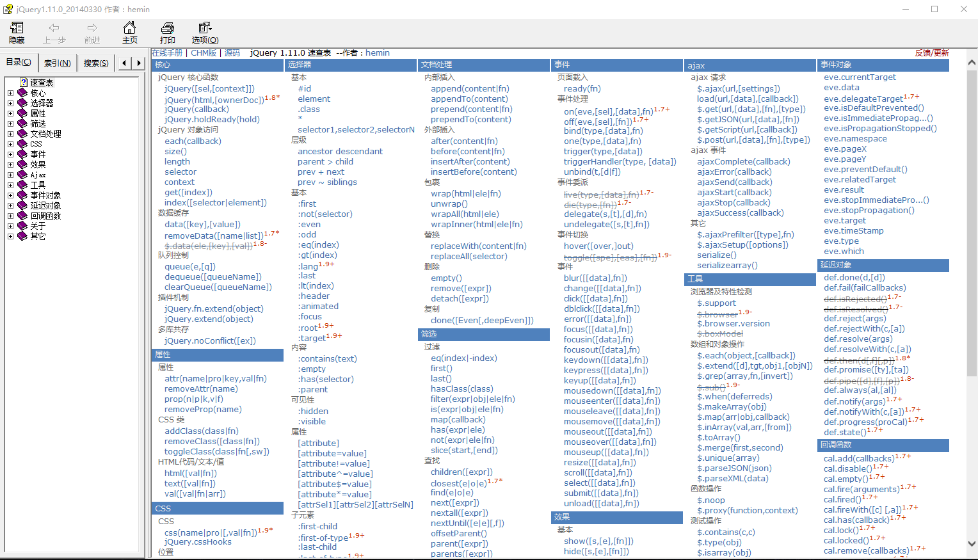Screen dimensions: 978x560
Task: Click the 上一步 (Back) arrow icon
Action: tap(54, 28)
